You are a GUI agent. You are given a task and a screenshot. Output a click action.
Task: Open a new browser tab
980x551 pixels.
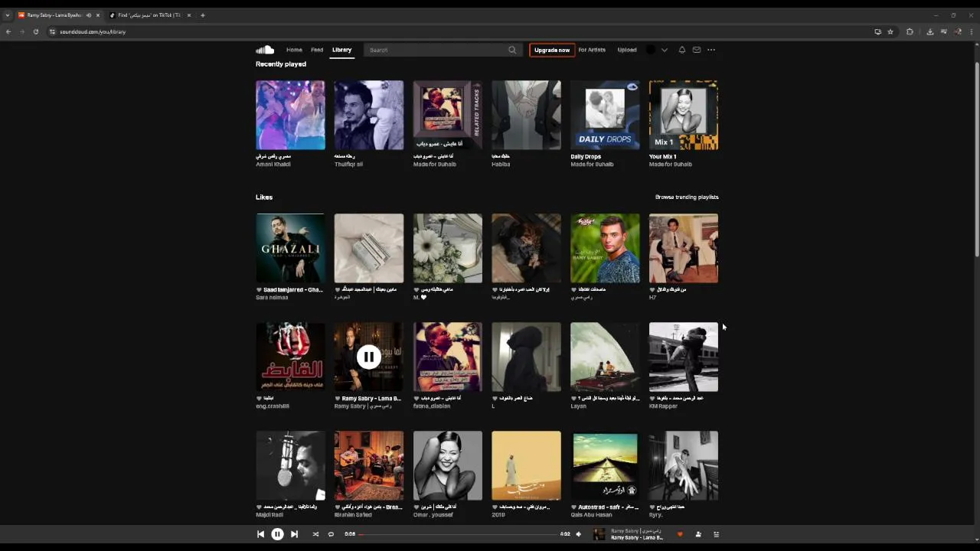(x=203, y=15)
